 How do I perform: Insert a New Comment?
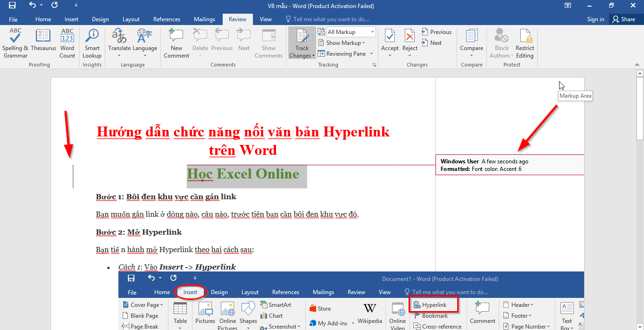click(176, 43)
